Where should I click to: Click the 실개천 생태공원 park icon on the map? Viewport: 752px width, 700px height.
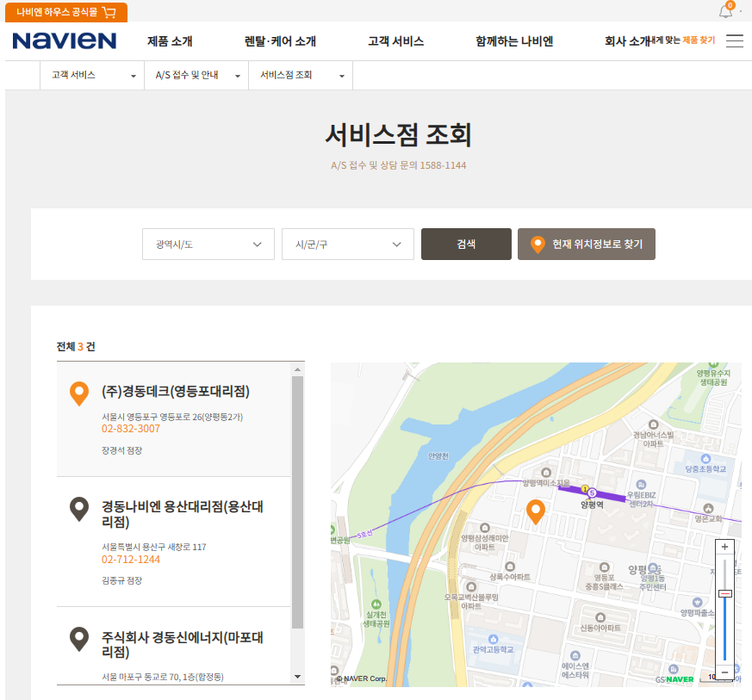pos(376,604)
